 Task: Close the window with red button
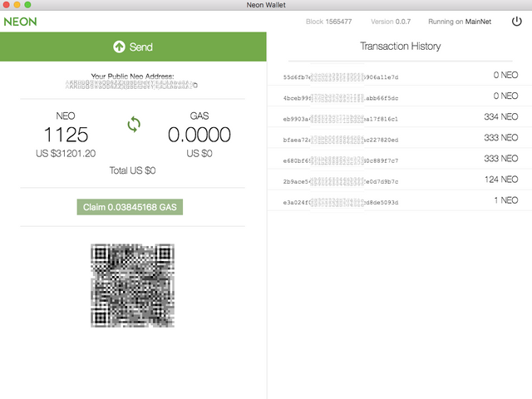click(6, 5)
